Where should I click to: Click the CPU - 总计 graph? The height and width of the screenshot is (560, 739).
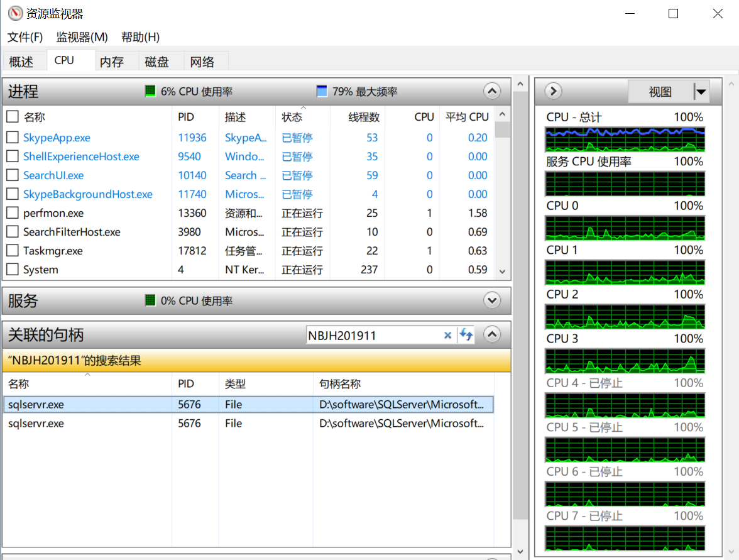point(625,139)
